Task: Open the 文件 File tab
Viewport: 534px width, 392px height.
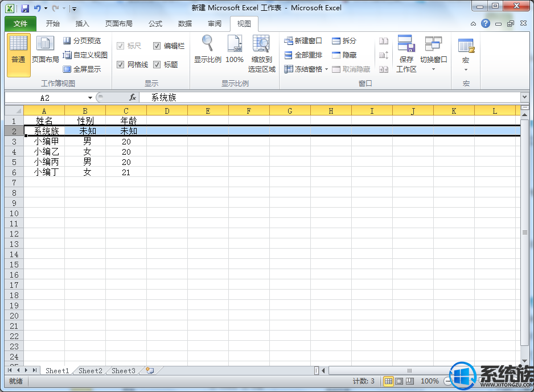Action: (x=20, y=24)
